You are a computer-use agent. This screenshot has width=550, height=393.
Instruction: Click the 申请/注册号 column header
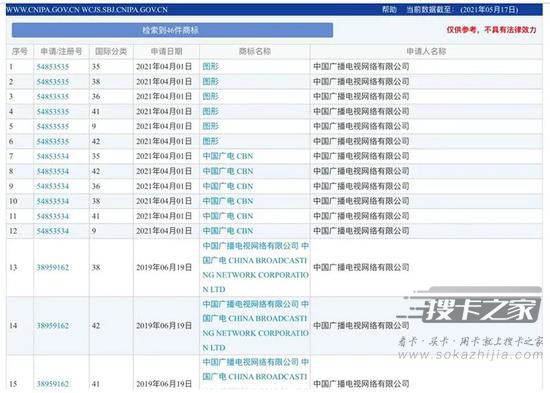(61, 52)
